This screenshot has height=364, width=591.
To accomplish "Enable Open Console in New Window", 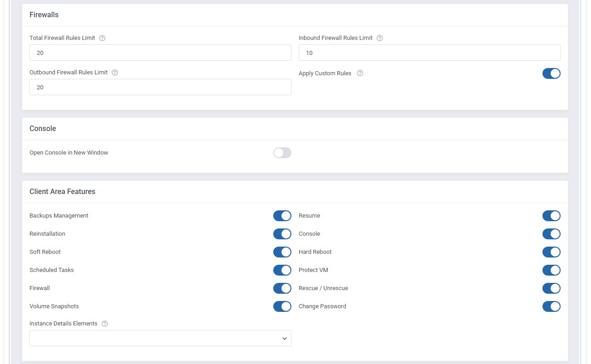I will point(282,153).
